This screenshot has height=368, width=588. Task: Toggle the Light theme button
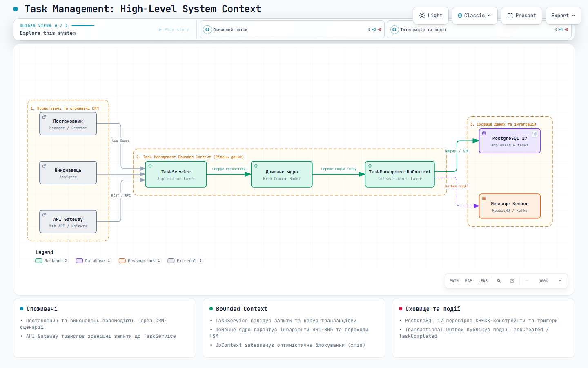[x=431, y=16]
